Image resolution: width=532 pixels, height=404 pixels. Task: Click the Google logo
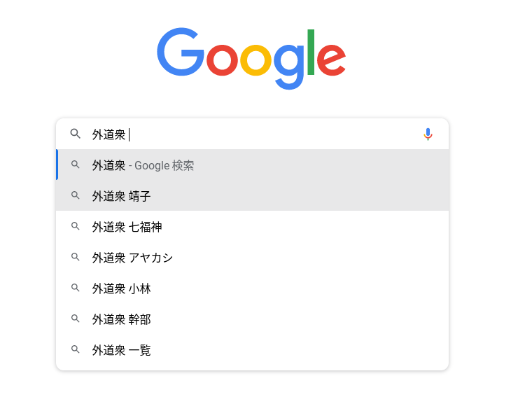[x=251, y=57]
